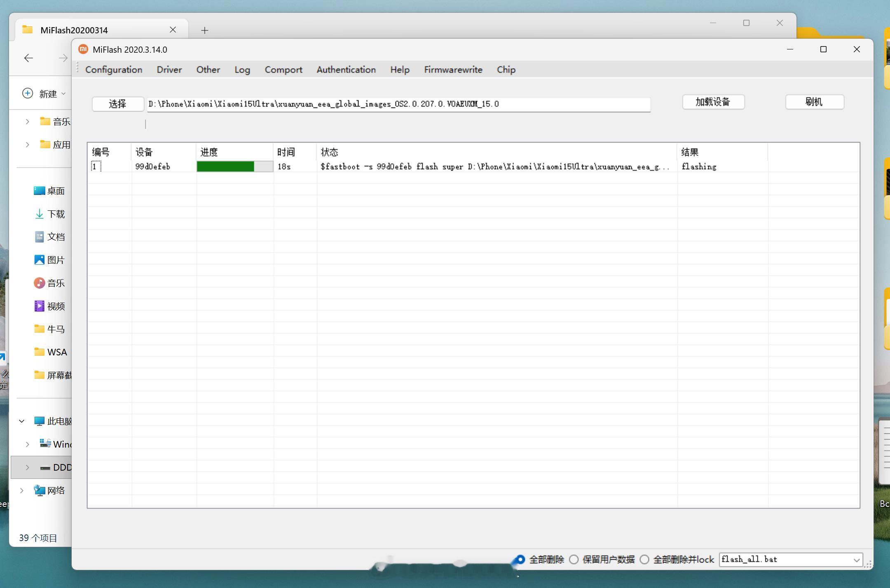890x588 pixels.
Task: Click the Downloads folder icon in sidebar
Action: point(39,214)
